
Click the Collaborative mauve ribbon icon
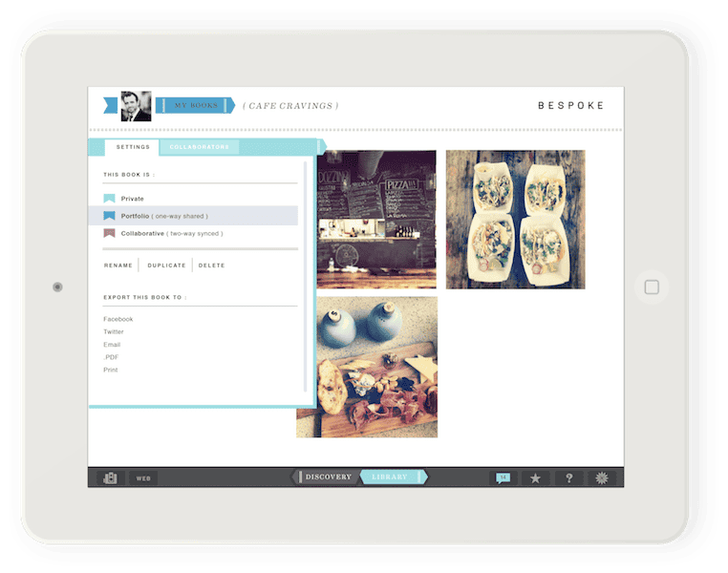(x=109, y=233)
